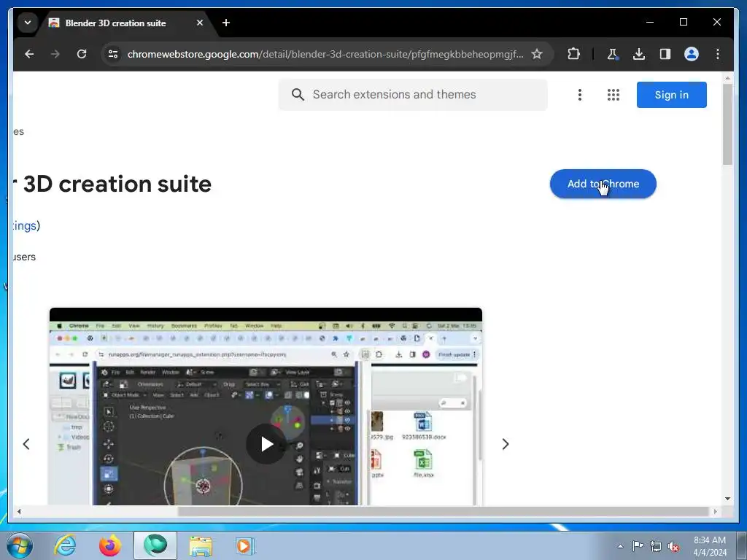Image resolution: width=747 pixels, height=560 pixels.
Task: Click the browser forward arrow
Action: coord(55,54)
